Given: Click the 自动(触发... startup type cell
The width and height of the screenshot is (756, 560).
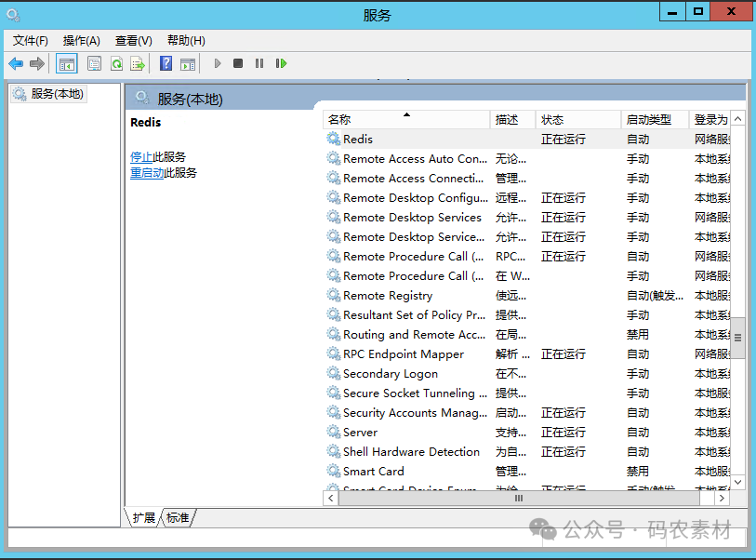Looking at the screenshot, I should pyautogui.click(x=655, y=295).
